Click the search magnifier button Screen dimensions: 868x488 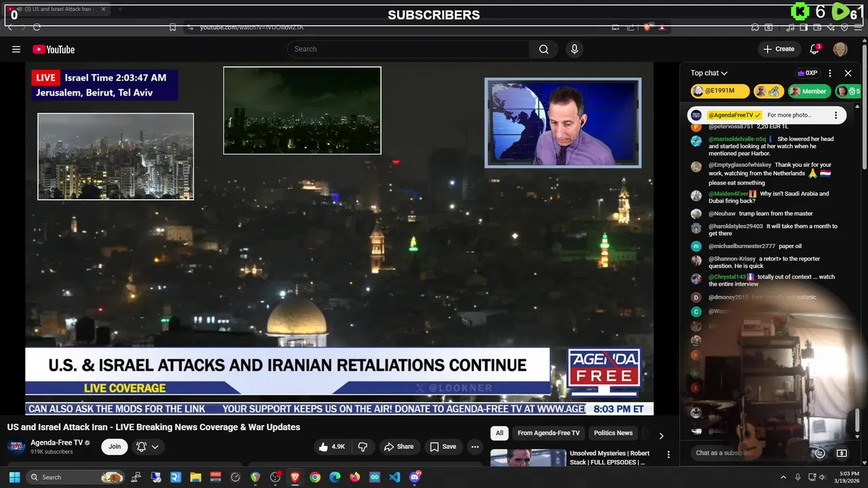(544, 49)
